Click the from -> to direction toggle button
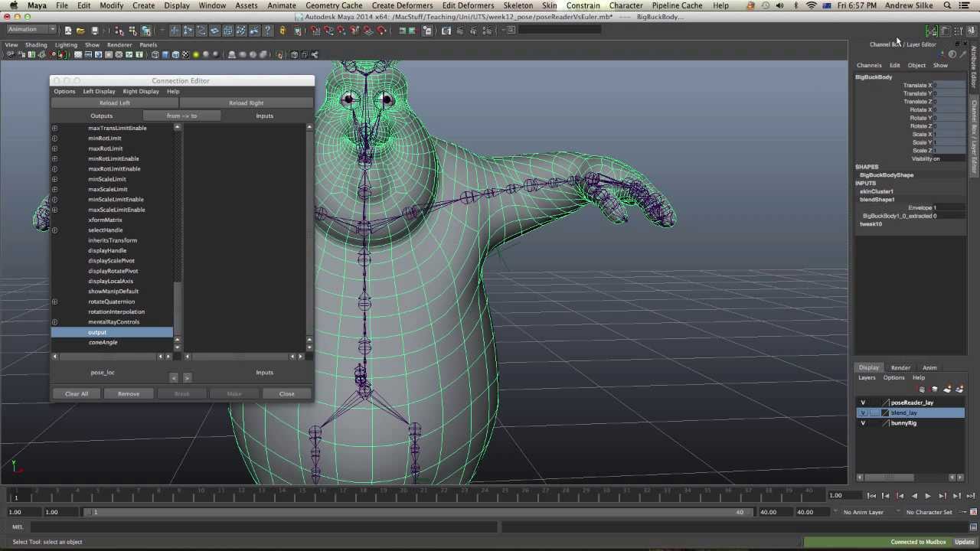This screenshot has width=980, height=551. pyautogui.click(x=182, y=116)
